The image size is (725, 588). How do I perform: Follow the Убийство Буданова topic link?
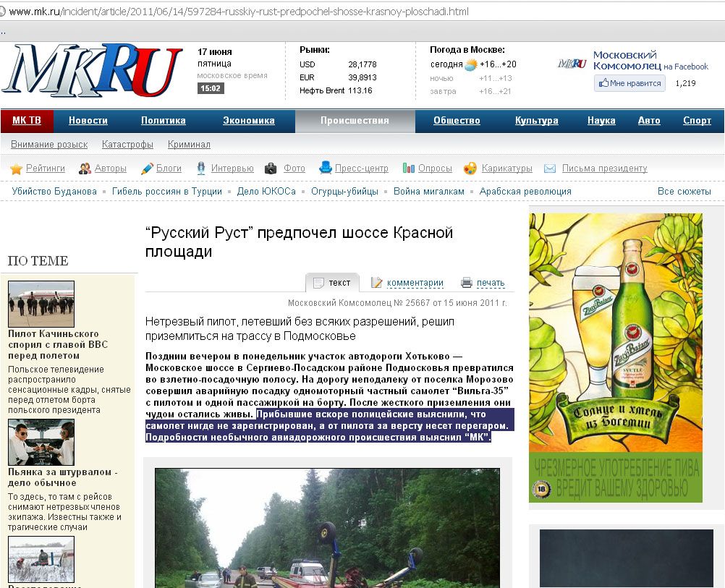click(x=54, y=192)
